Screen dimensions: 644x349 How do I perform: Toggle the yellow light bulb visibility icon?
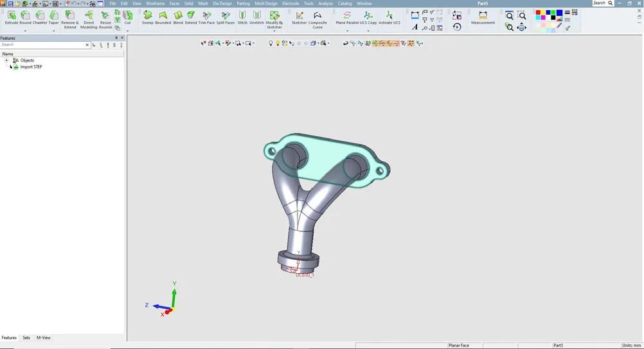[277, 43]
